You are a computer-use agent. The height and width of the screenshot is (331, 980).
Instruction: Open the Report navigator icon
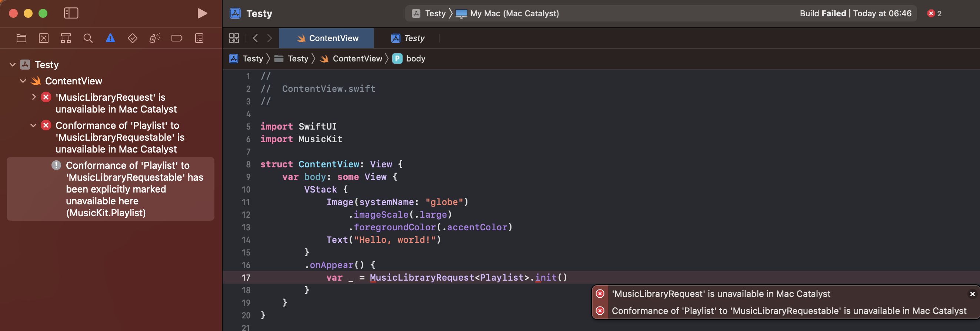(199, 38)
